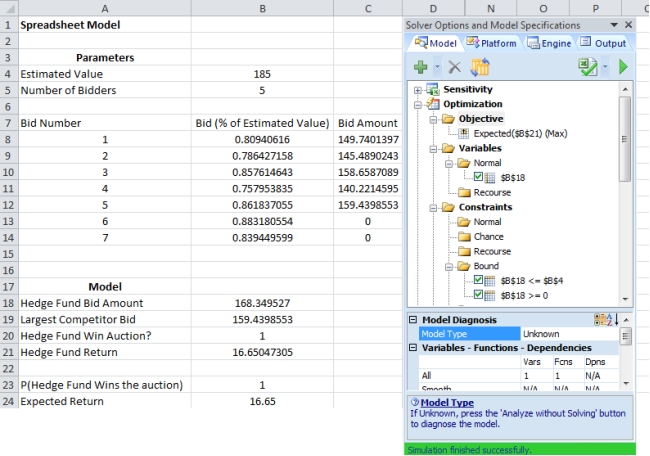Select the $B$18 <= $B$4 bound item
This screenshot has height=456, width=650.
coord(531,281)
